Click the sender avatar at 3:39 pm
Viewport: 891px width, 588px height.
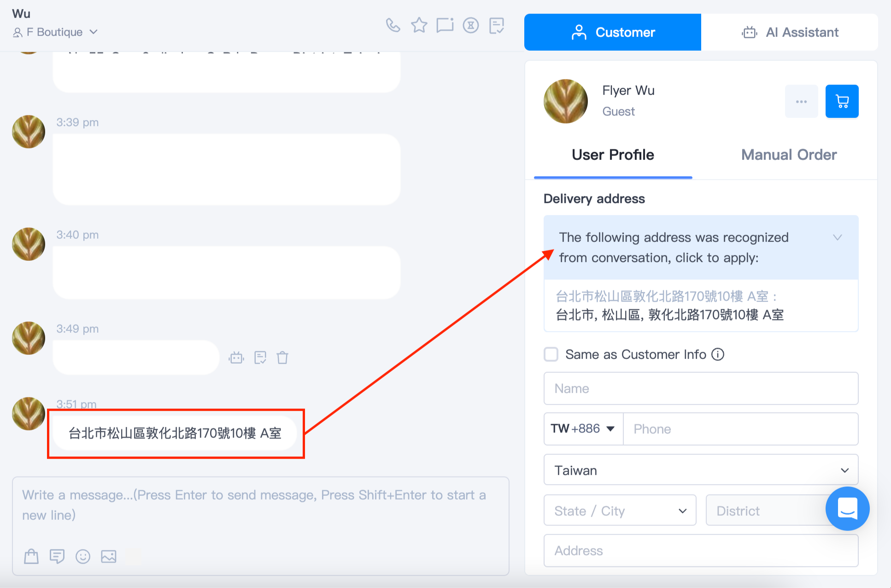tap(29, 132)
